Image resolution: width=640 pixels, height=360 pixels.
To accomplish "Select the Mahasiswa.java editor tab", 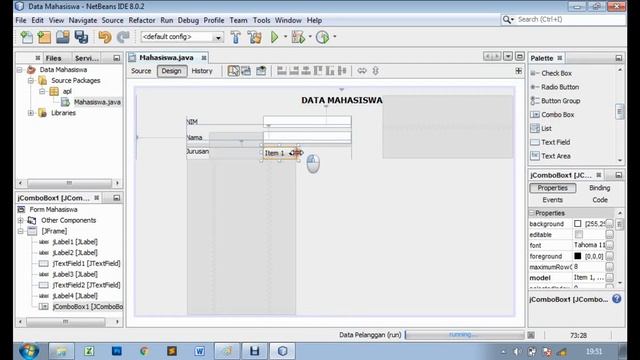I will click(166, 58).
